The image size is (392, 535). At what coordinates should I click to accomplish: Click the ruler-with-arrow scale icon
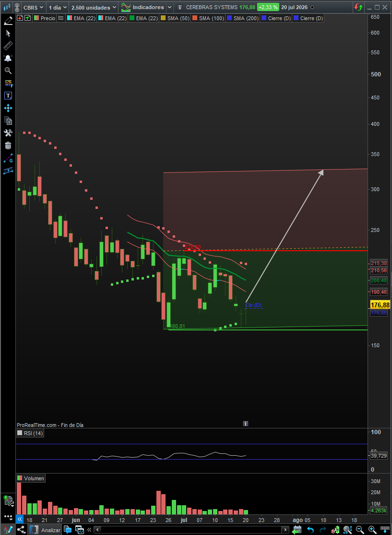[x=385, y=530]
